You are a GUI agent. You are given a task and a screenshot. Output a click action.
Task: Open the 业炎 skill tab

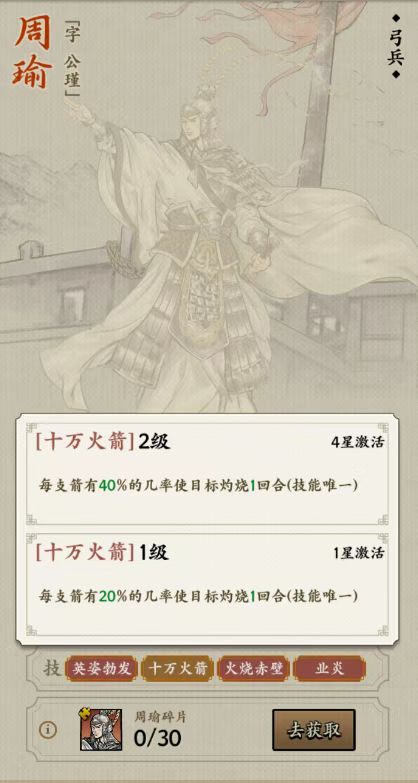pos(330,669)
